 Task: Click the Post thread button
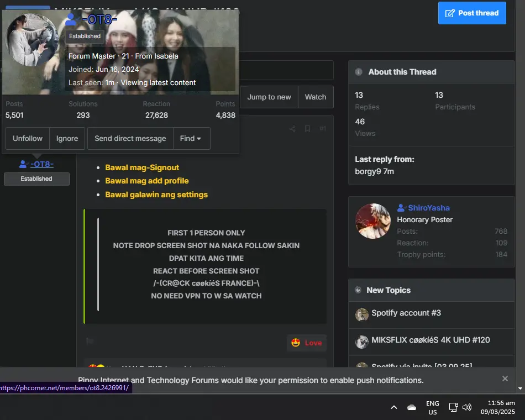[472, 13]
